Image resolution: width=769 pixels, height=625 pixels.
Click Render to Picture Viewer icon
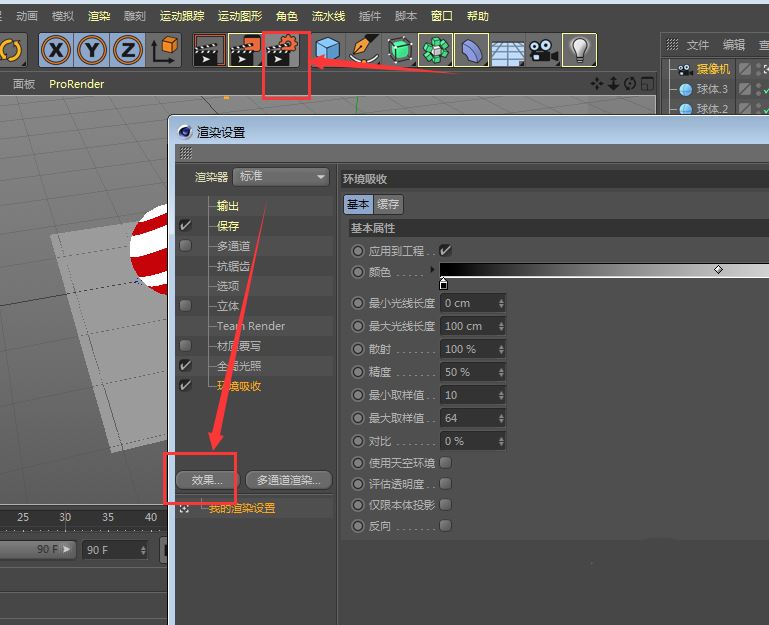246,49
